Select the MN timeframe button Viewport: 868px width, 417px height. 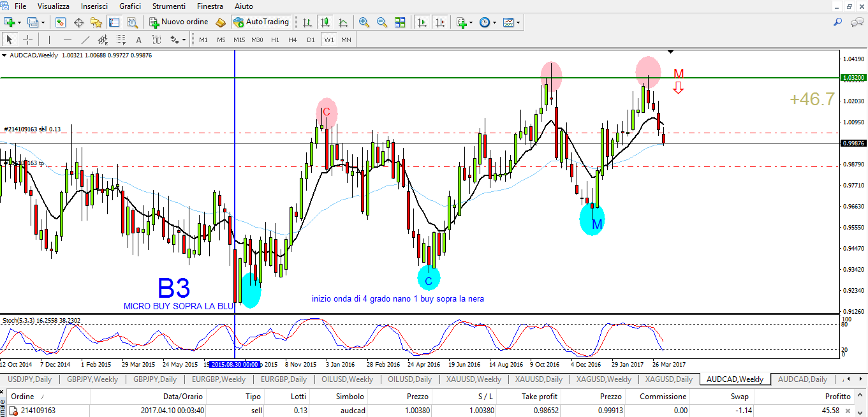click(x=346, y=40)
